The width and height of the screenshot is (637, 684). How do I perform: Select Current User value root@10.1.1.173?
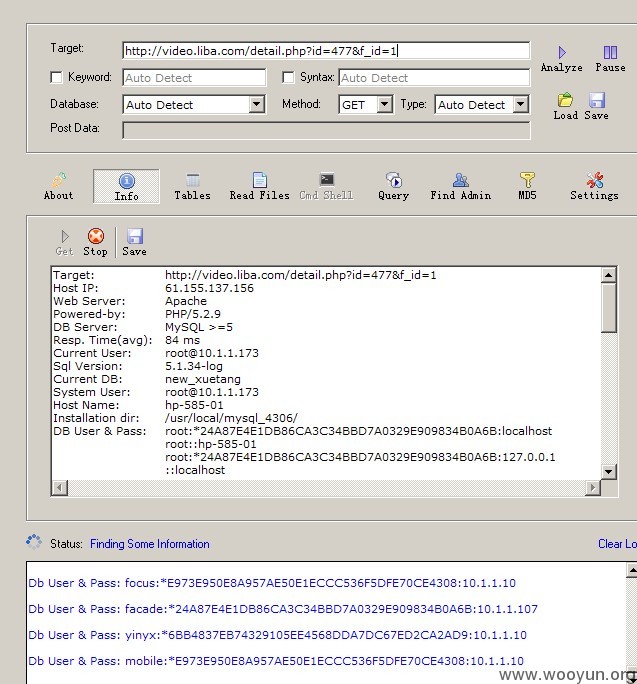tap(212, 353)
